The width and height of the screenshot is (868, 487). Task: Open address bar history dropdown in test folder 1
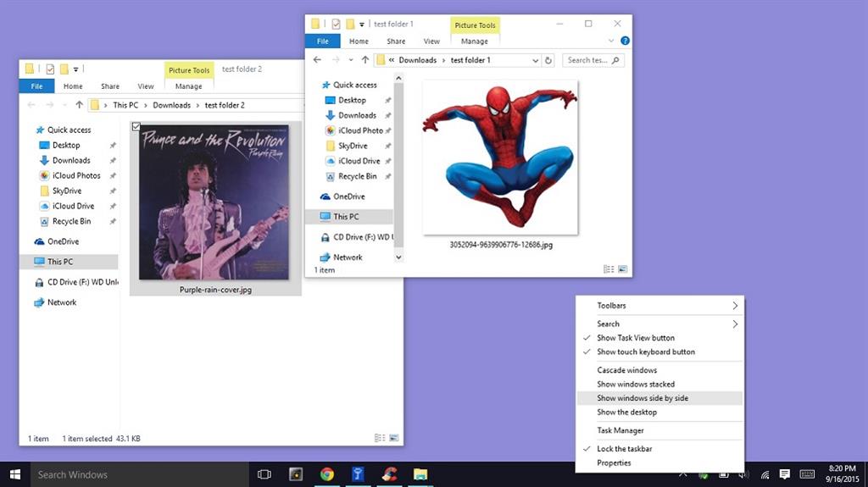[536, 60]
